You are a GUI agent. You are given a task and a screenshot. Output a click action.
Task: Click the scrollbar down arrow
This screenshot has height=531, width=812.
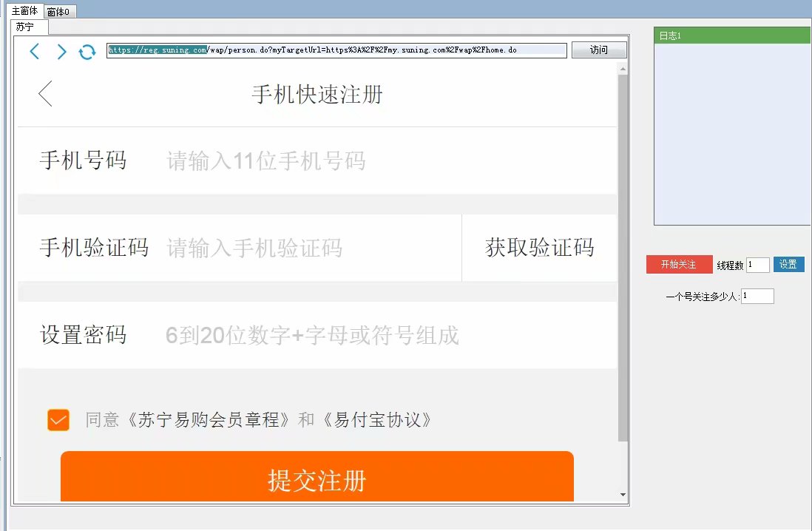[x=623, y=495]
